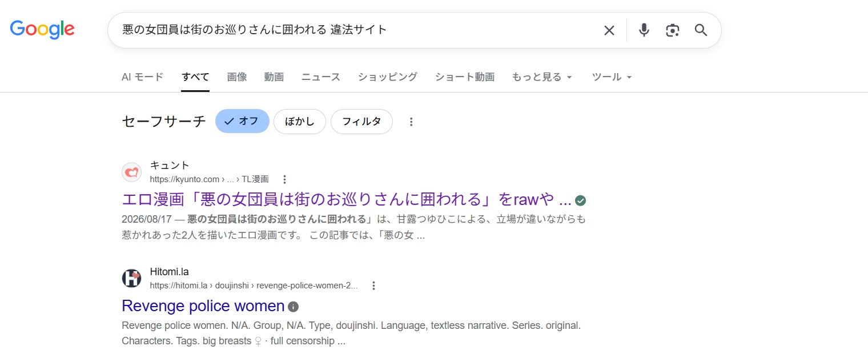The height and width of the screenshot is (358, 868).
Task: Set SafeSearch to オフ
Action: coord(242,121)
